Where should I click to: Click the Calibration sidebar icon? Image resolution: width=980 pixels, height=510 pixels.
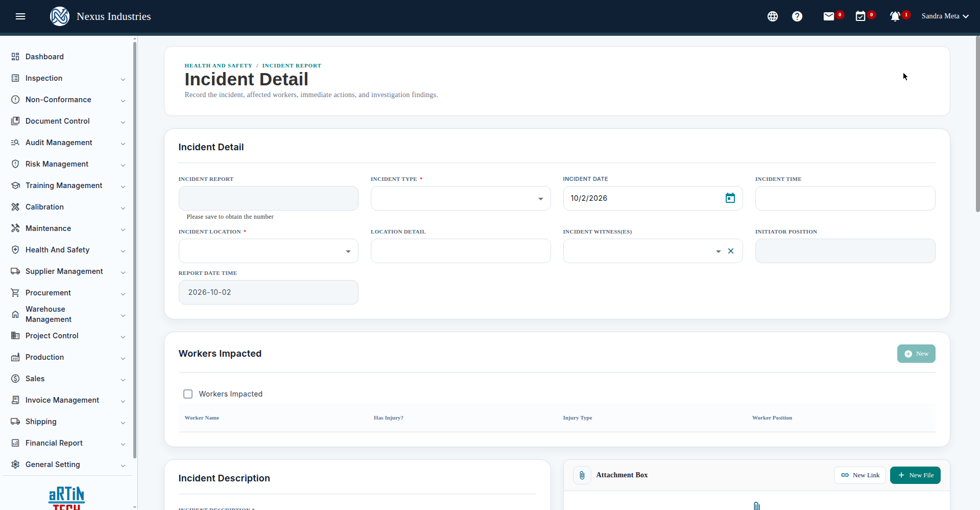coord(15,207)
